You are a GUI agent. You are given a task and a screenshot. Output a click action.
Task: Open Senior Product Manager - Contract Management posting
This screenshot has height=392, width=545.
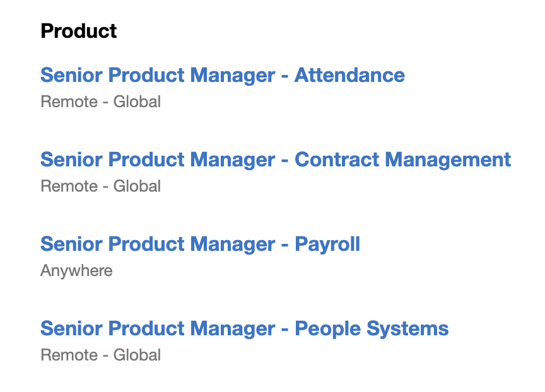click(276, 159)
